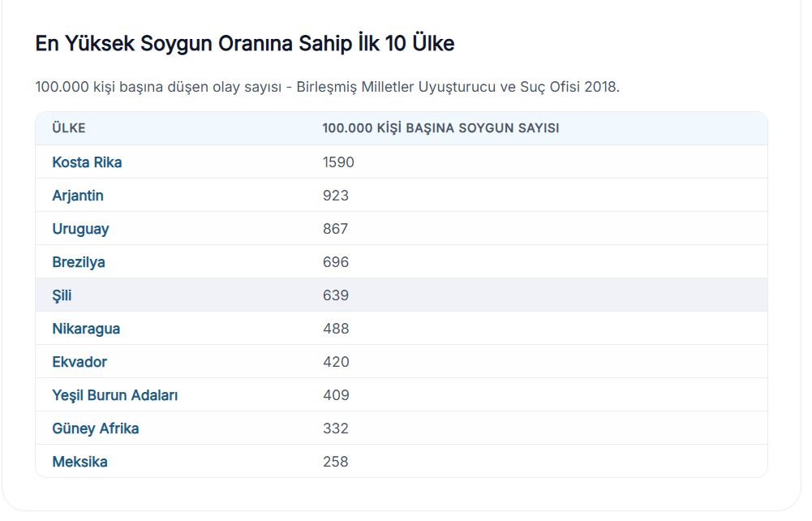Click Meksika's value 258
This screenshot has width=812, height=521.
336,462
